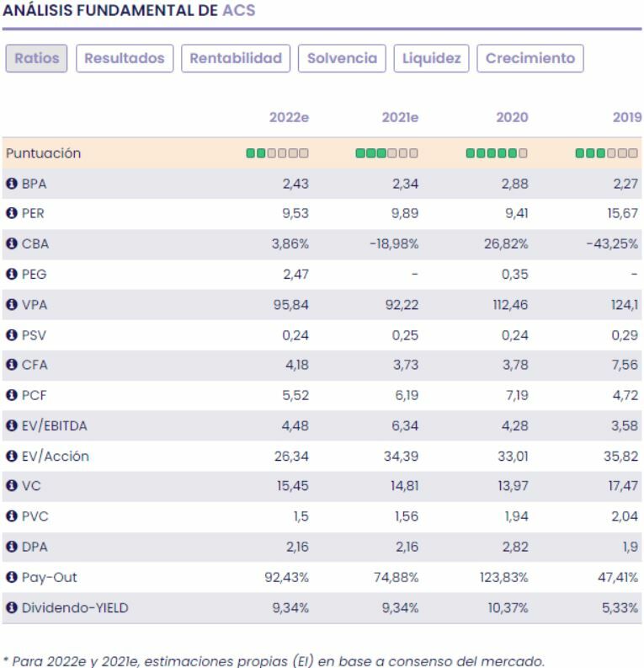
Task: Select the Solvencia tab
Action: pos(342,59)
